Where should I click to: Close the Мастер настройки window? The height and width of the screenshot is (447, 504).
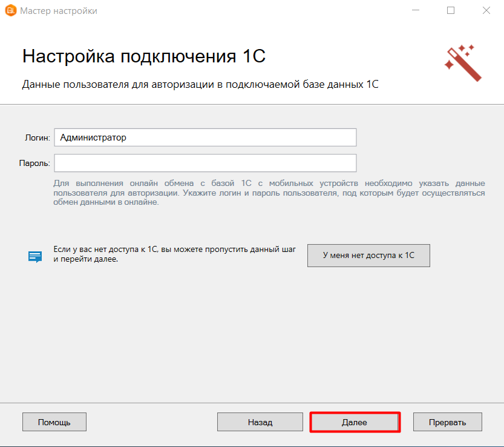(486, 11)
